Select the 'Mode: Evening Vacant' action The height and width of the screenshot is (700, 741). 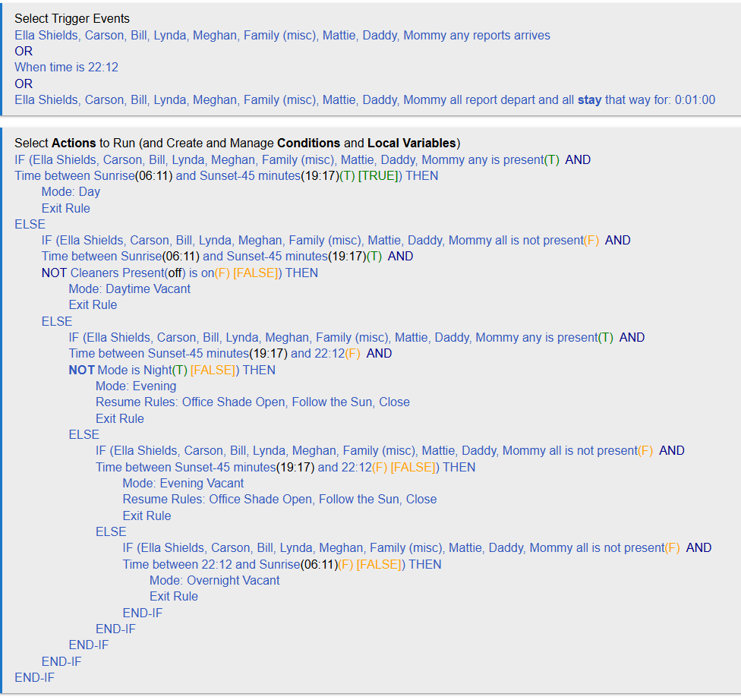pos(183,483)
